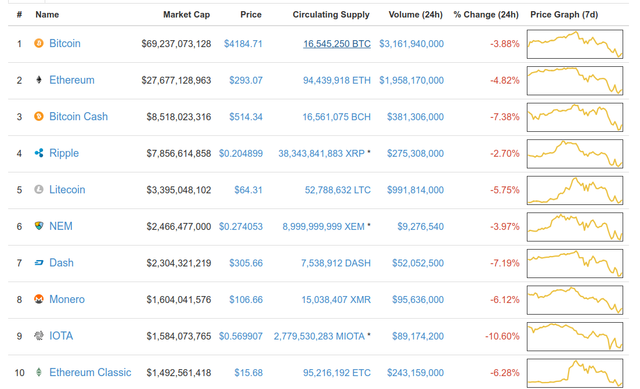Open Bitcoin's 7-day price graph
Viewport: 640px width, 389px height.
pos(575,44)
